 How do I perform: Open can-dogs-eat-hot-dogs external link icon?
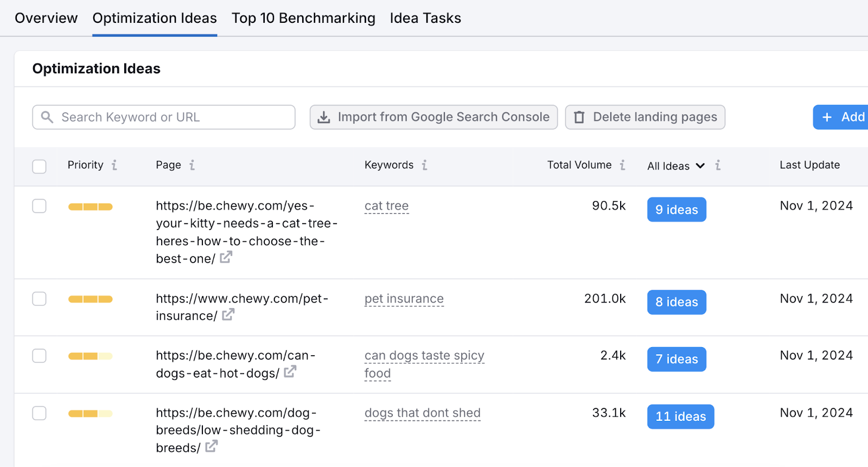tap(290, 372)
